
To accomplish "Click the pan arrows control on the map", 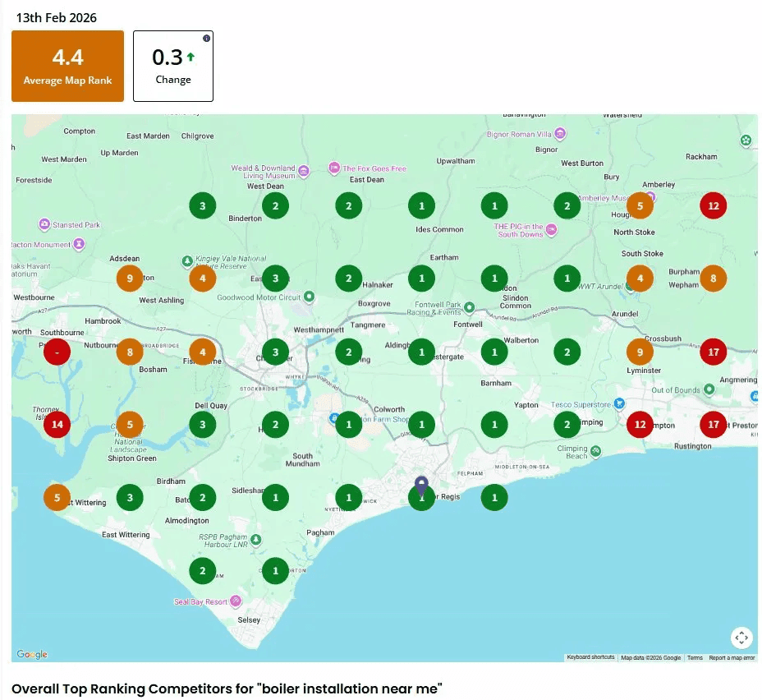I will coord(741,638).
